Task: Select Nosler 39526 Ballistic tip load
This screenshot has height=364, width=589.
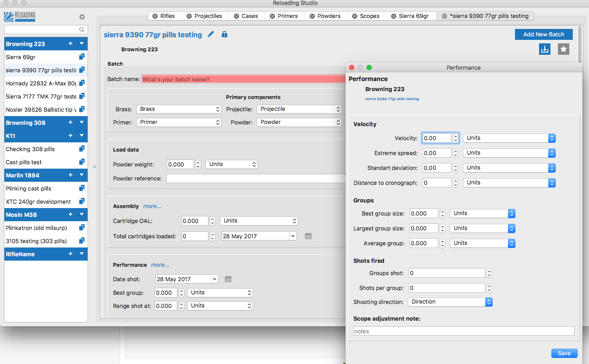Action: click(41, 110)
